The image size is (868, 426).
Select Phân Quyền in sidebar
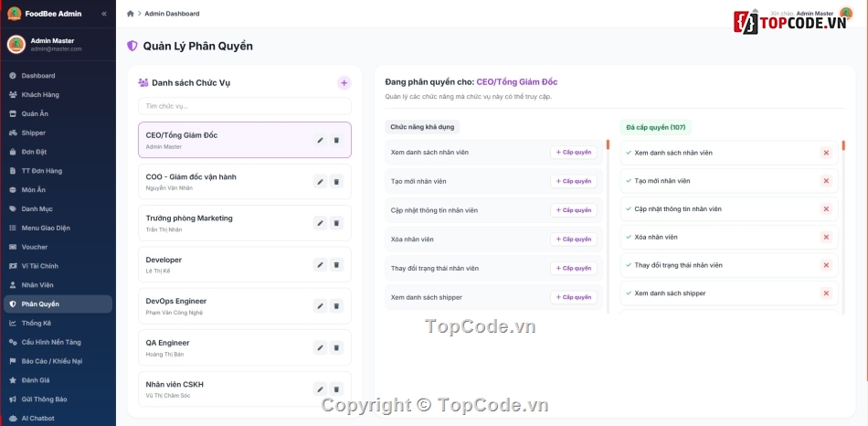click(58, 304)
